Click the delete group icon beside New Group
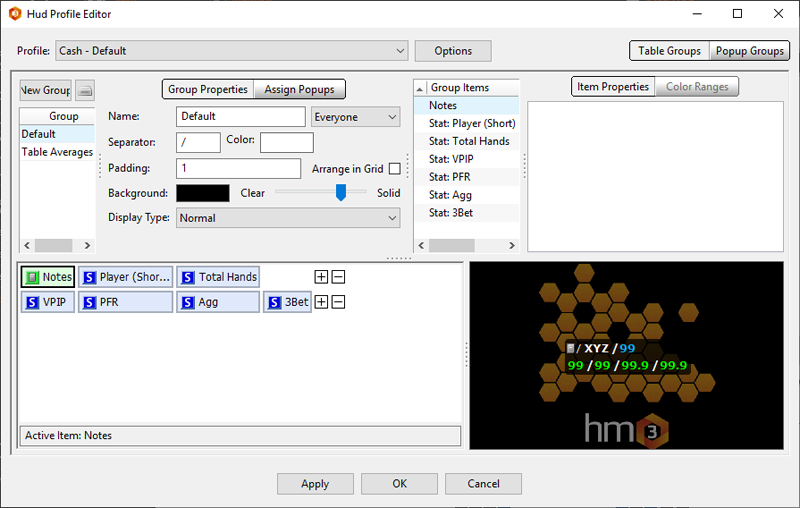The image size is (800, 508). click(85, 90)
